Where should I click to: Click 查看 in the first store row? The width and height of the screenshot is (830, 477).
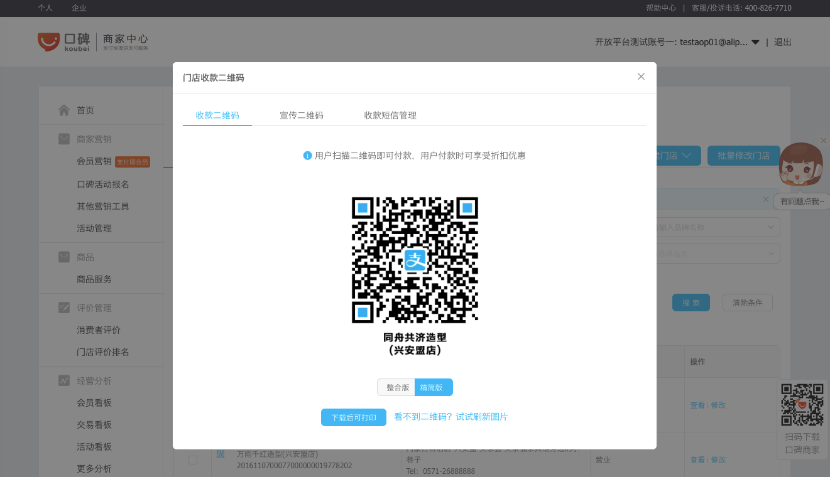697,405
